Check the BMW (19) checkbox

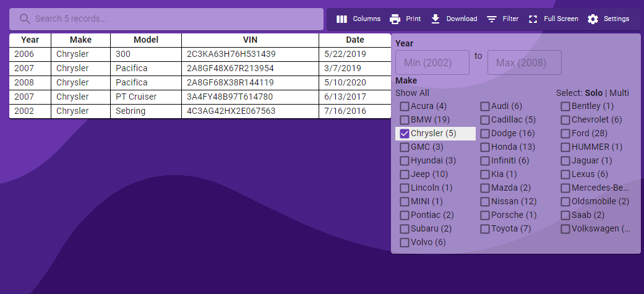point(405,119)
